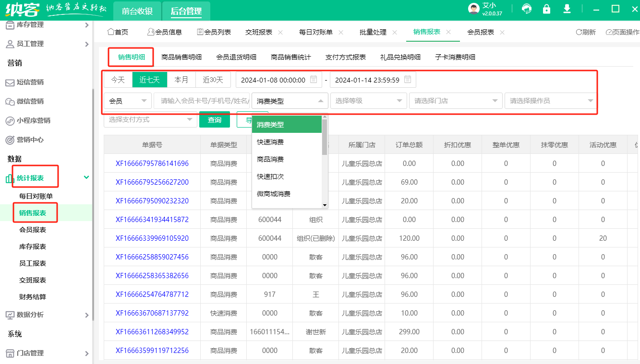Click the customer service headset icon

click(x=527, y=9)
